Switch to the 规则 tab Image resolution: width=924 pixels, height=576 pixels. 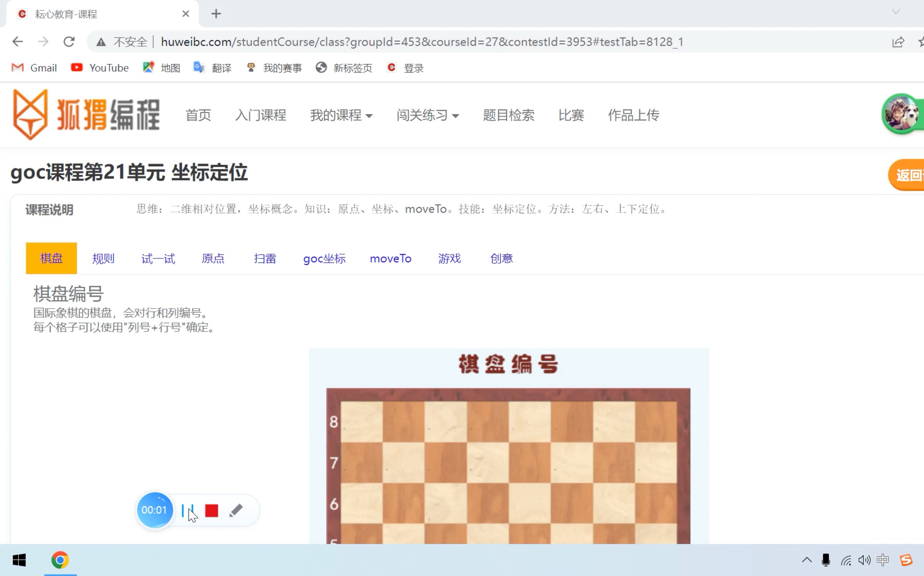click(103, 258)
